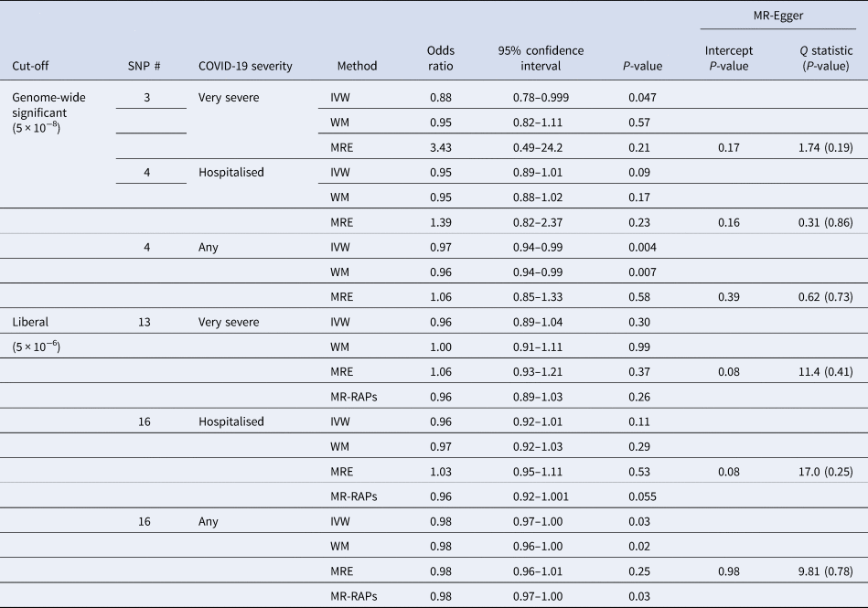
Task: Click the 95% confidence interval header
Action: (549, 58)
